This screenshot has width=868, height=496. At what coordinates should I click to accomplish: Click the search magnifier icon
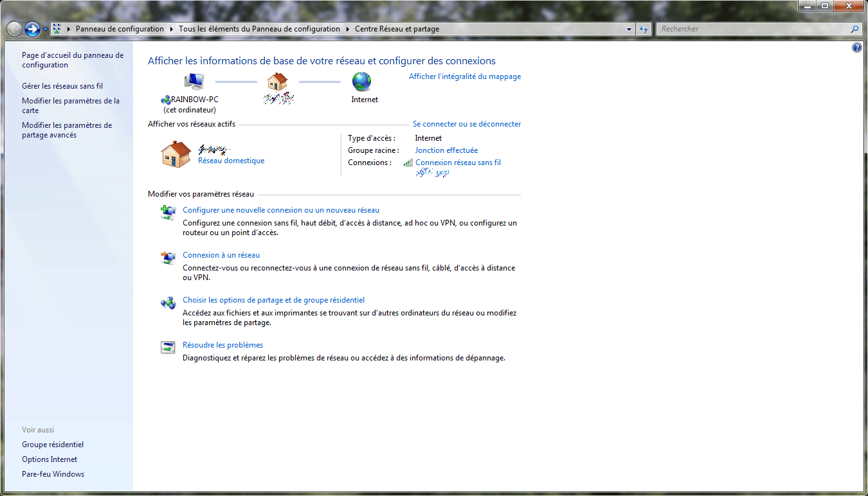coord(854,29)
